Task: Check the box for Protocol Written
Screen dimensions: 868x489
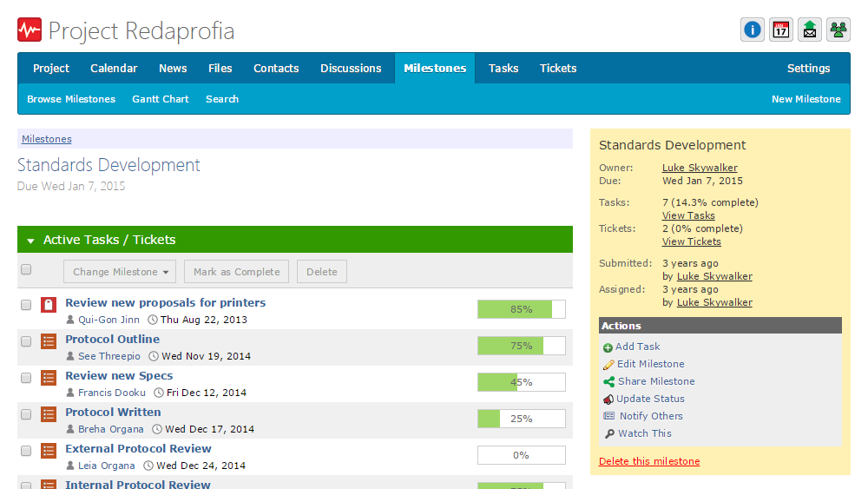Action: coord(26,415)
